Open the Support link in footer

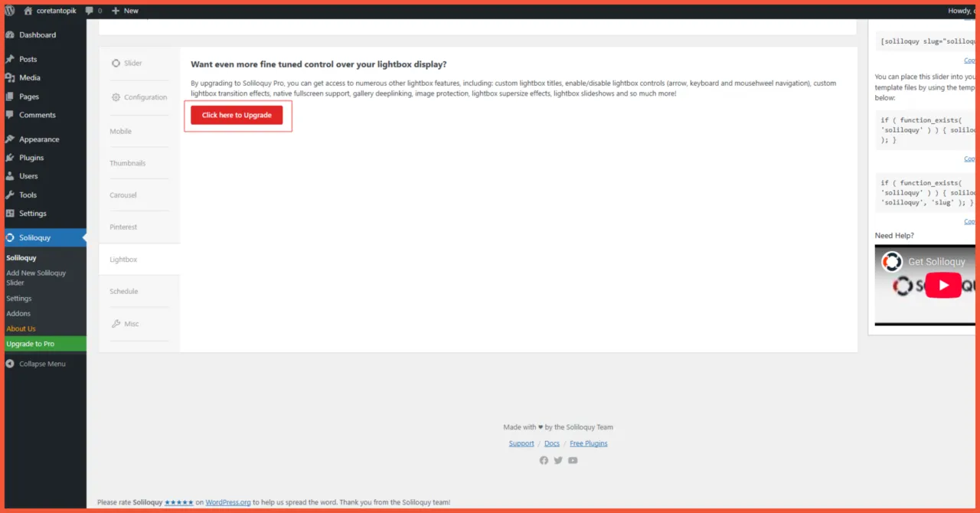[x=521, y=443]
